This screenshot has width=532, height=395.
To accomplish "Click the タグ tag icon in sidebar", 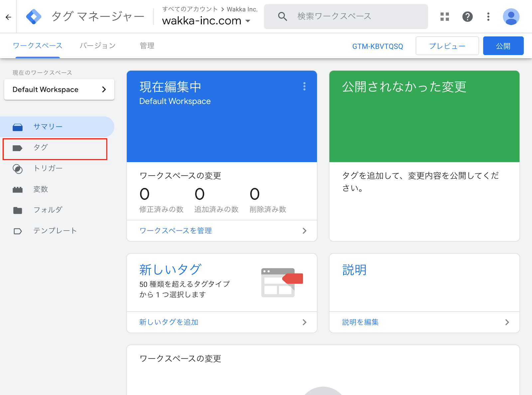I will [17, 148].
